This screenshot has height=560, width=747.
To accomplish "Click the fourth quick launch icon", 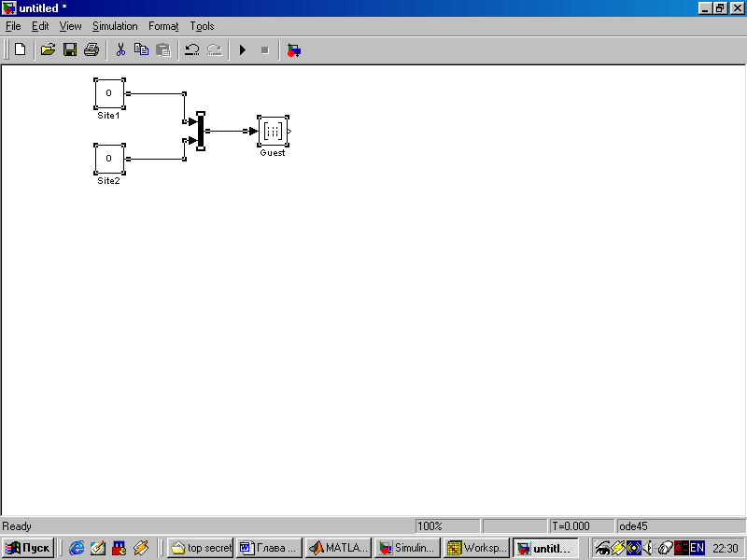I will (x=141, y=548).
